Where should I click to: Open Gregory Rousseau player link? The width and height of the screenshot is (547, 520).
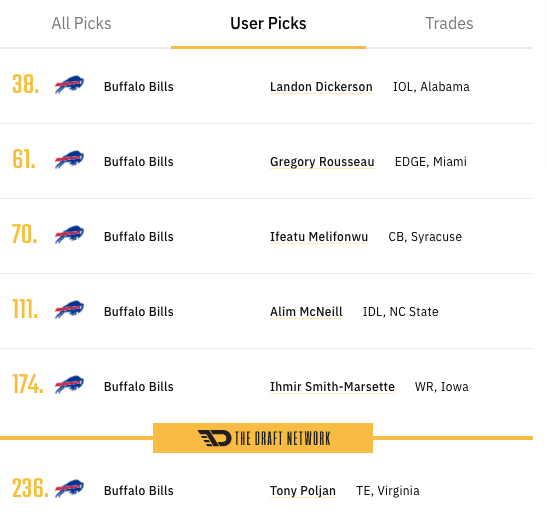[x=322, y=162]
